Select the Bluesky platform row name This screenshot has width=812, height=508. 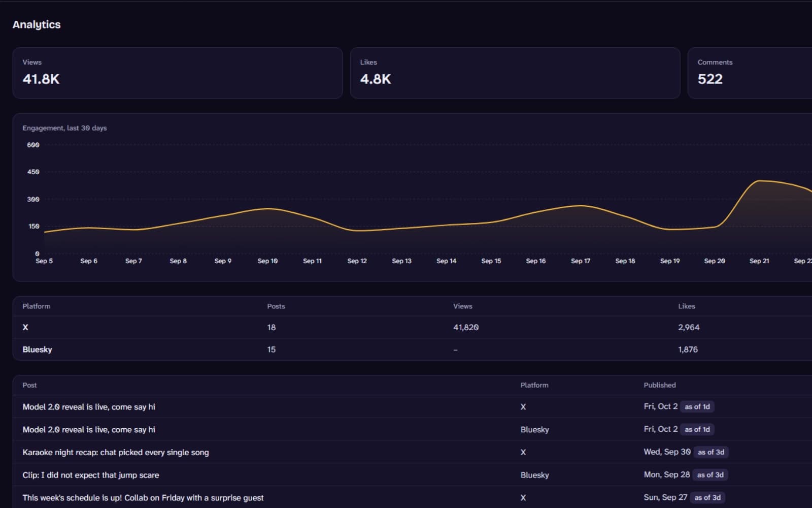pos(37,350)
